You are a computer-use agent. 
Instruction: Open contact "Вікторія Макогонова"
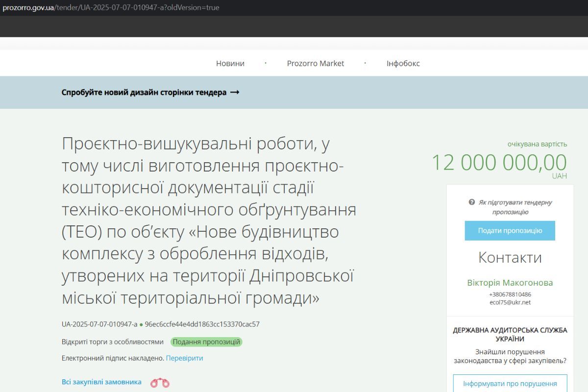point(510,282)
